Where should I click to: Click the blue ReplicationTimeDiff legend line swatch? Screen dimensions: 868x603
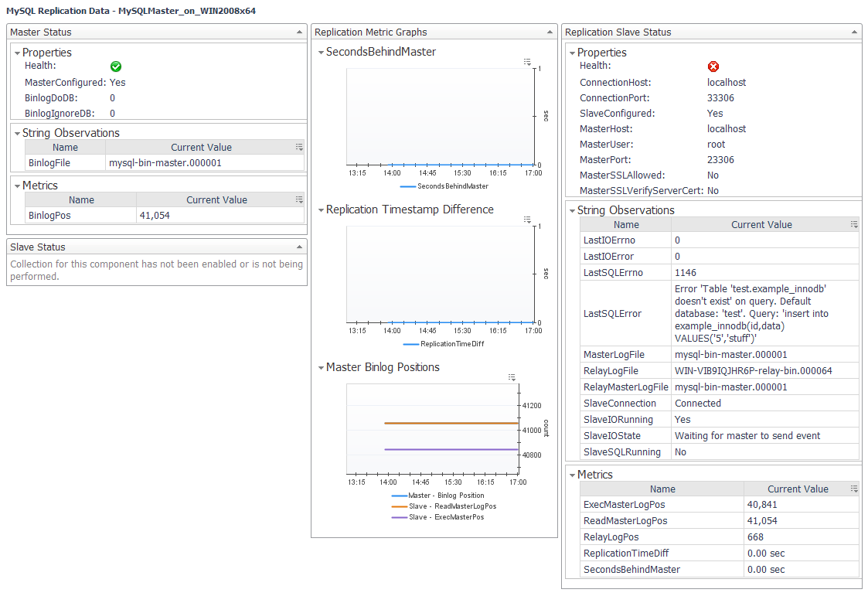coord(410,345)
